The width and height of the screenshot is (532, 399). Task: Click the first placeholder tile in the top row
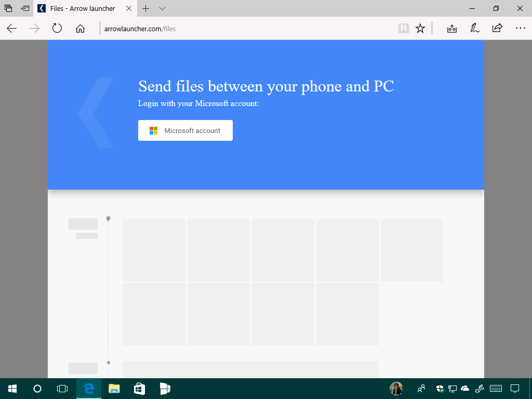coord(154,250)
